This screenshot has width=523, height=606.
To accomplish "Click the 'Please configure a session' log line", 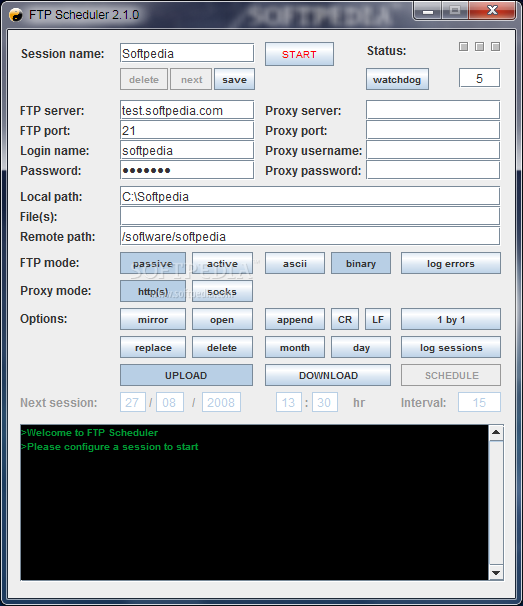I will click(110, 447).
